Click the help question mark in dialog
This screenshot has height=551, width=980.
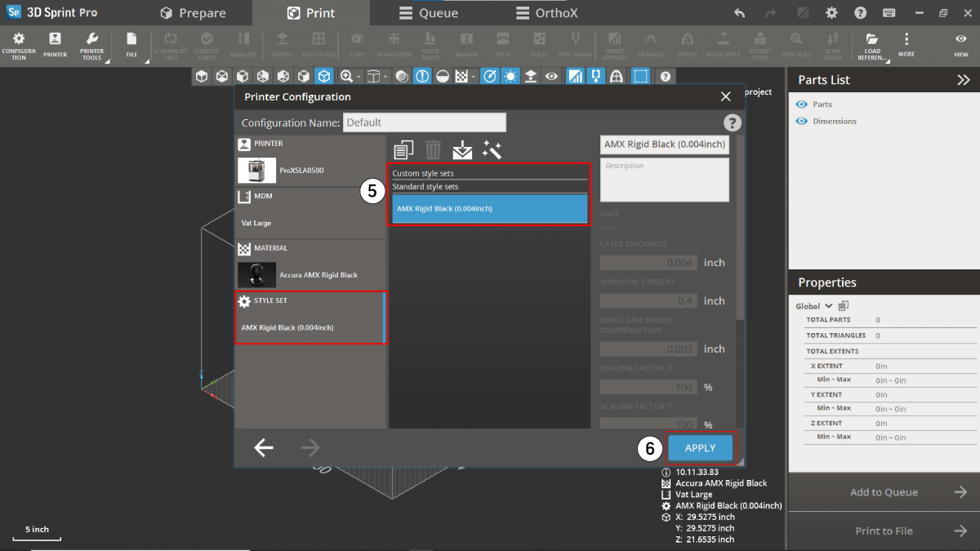click(x=733, y=123)
